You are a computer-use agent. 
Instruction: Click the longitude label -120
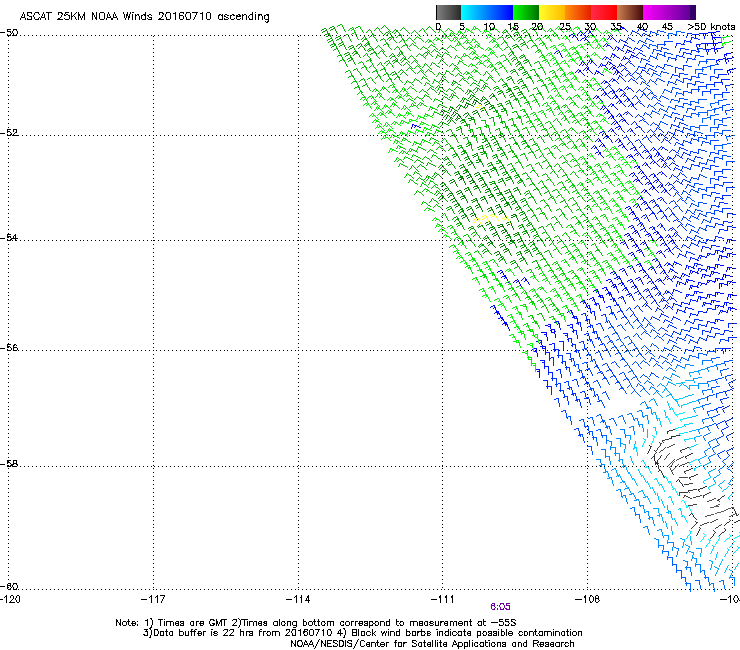coord(10,599)
